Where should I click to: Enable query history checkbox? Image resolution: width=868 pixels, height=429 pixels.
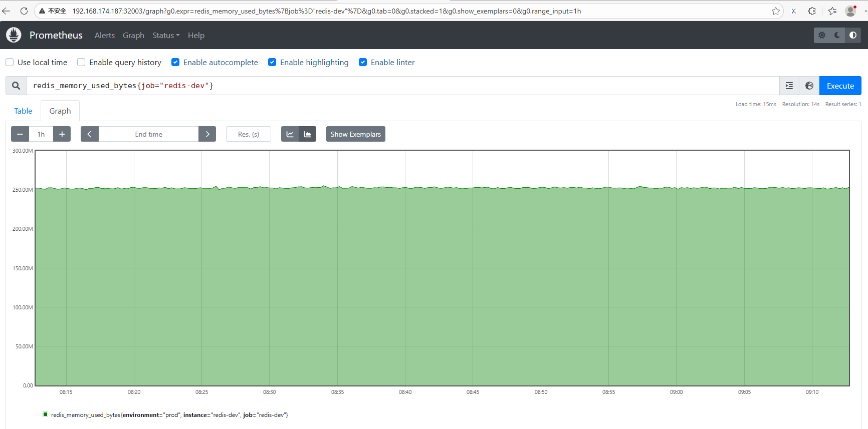tap(81, 62)
